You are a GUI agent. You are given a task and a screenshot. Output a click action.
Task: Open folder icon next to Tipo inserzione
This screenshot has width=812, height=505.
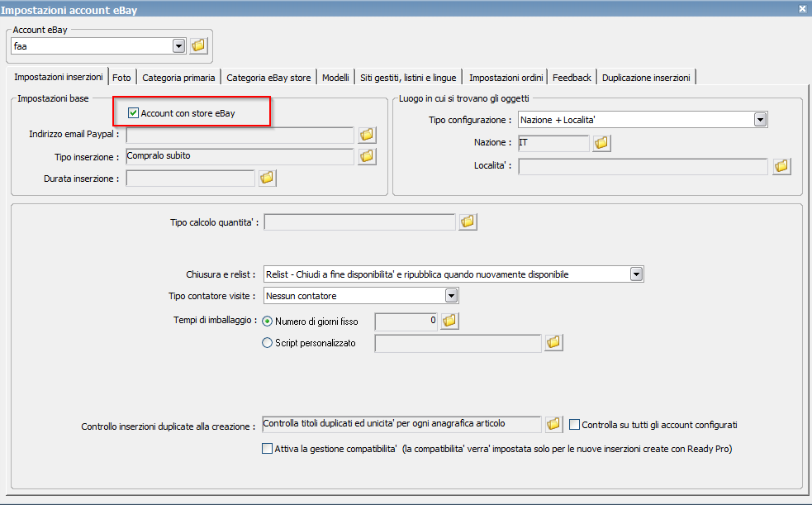tap(367, 156)
